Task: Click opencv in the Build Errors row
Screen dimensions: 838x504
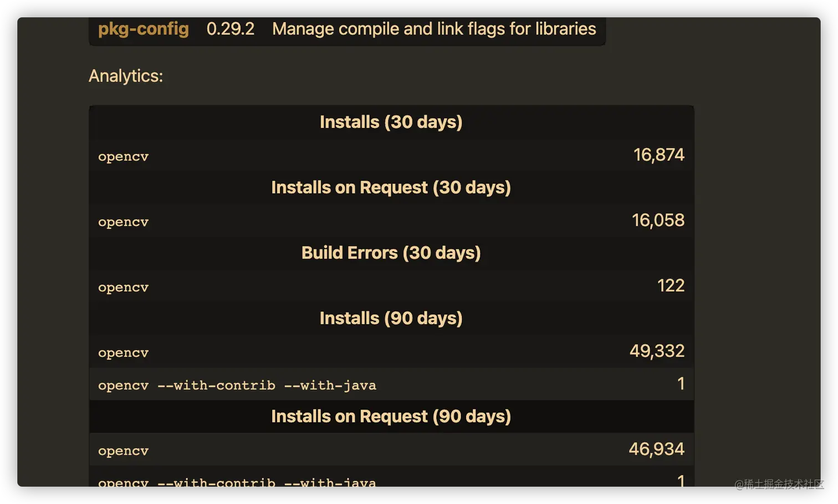Action: click(x=123, y=287)
